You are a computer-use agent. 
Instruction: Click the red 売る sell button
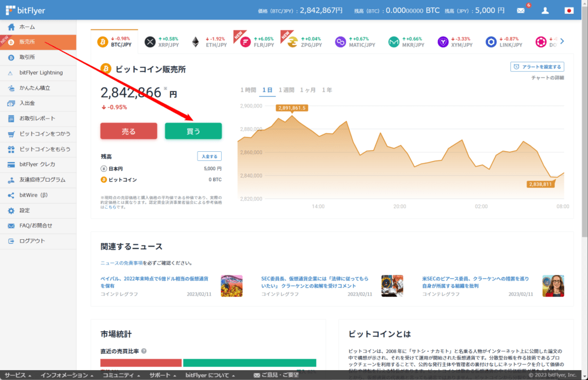click(x=129, y=131)
